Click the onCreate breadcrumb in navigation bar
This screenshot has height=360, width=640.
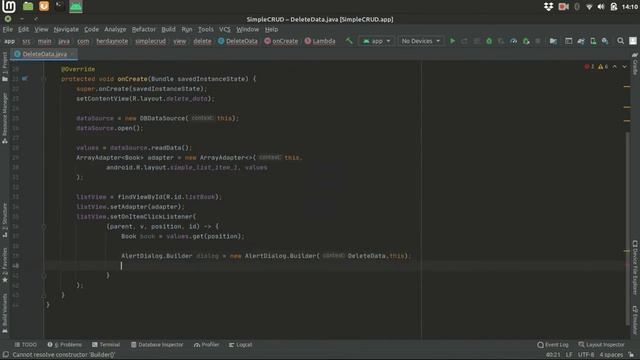281,41
